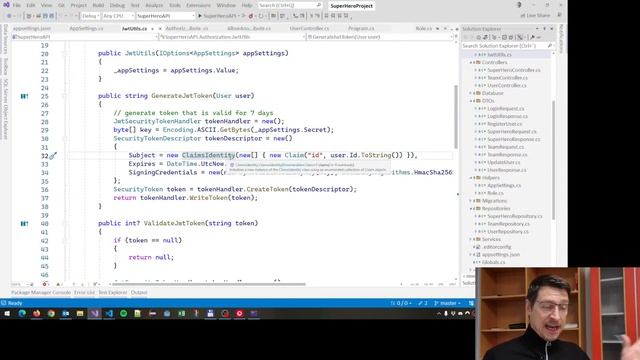
Task: Switch to the UserController.cs tab
Action: (309, 29)
